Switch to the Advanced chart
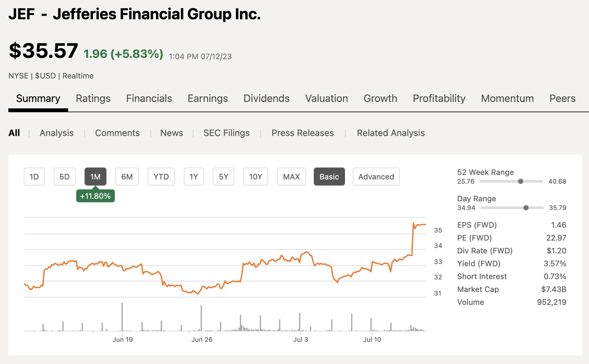The width and height of the screenshot is (589, 364). pyautogui.click(x=376, y=177)
